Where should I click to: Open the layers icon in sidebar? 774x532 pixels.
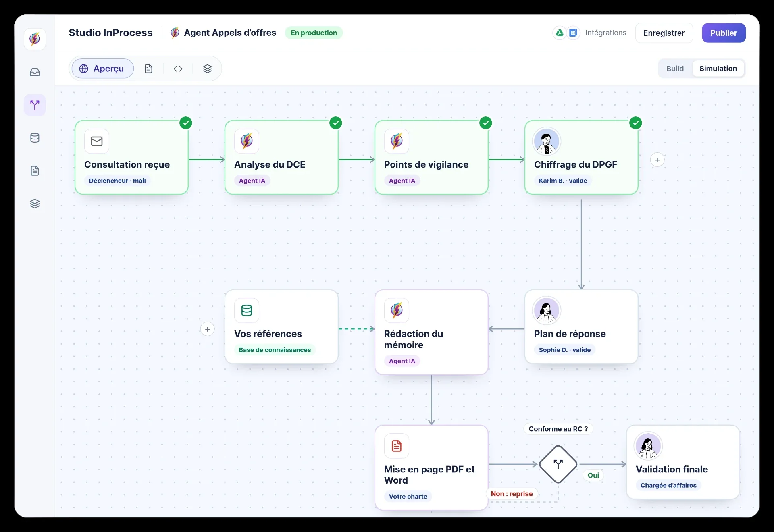point(35,204)
